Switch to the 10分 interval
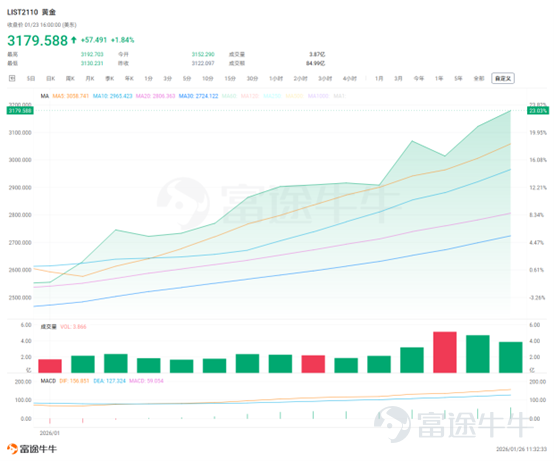This screenshot has width=554, height=461. [208, 78]
